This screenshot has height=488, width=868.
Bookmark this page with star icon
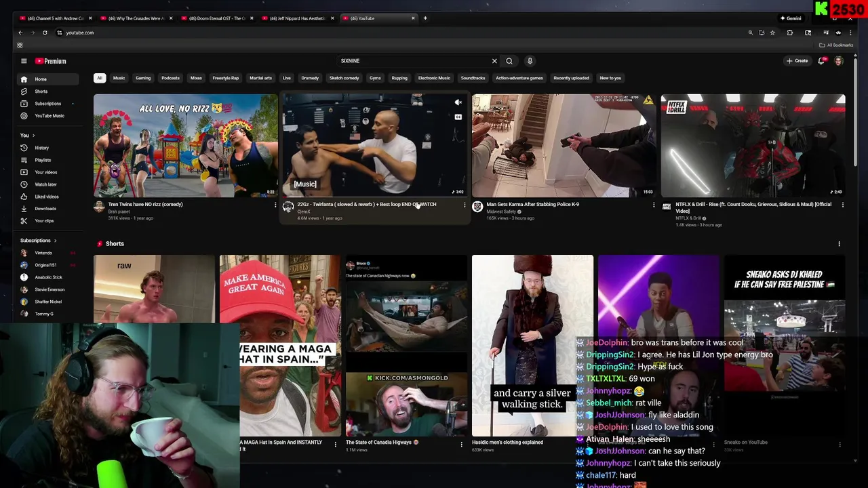coord(772,33)
